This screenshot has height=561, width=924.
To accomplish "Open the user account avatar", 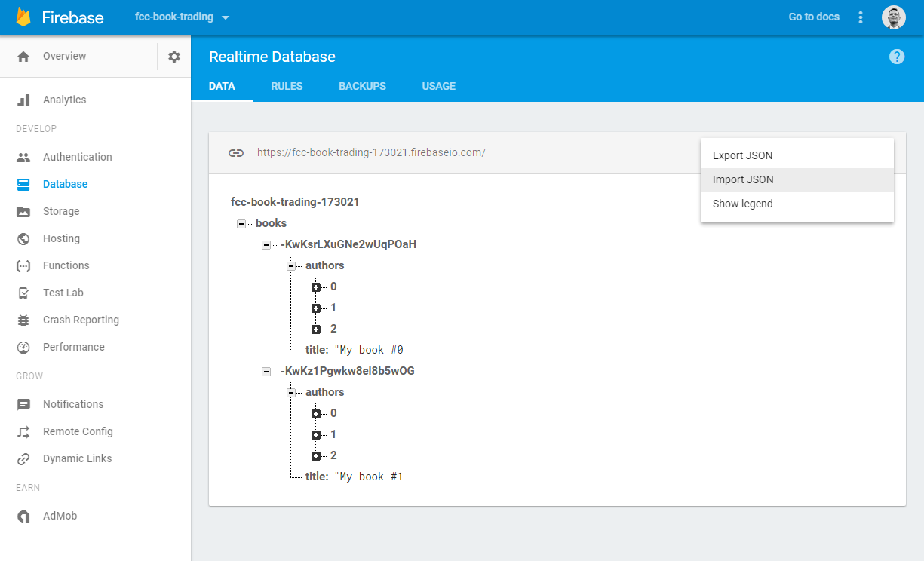I will tap(894, 17).
